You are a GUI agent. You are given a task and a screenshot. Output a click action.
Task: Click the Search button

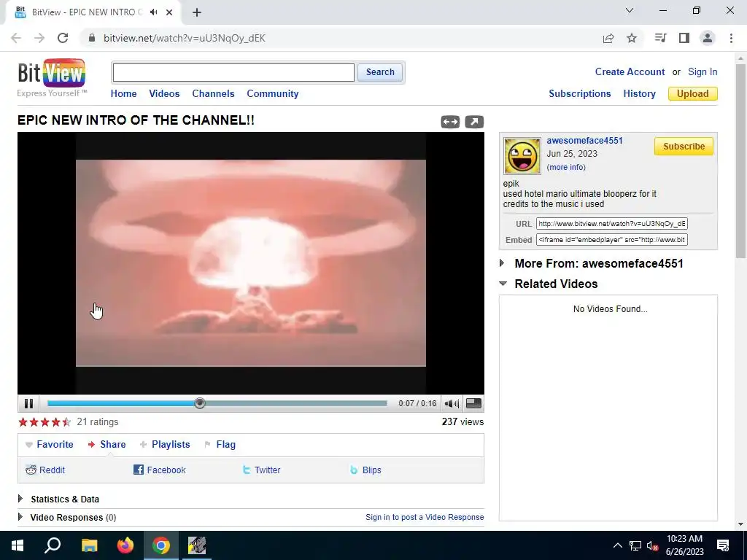(x=379, y=72)
